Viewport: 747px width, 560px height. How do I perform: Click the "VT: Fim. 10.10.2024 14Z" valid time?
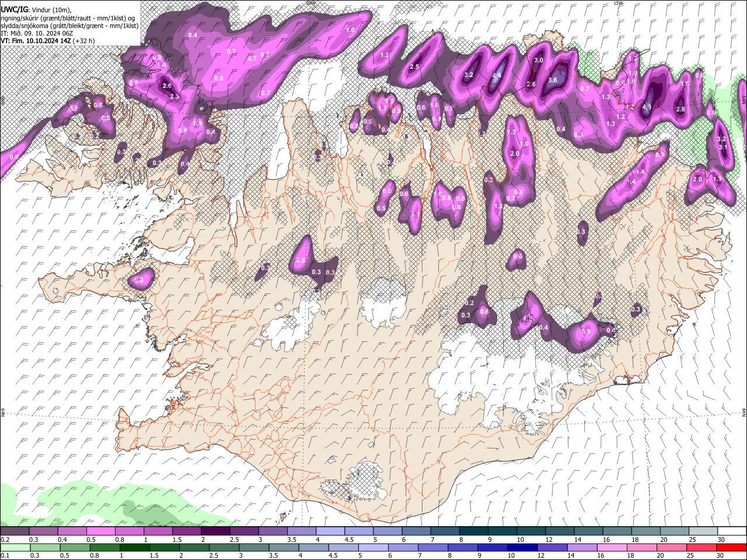(36, 40)
